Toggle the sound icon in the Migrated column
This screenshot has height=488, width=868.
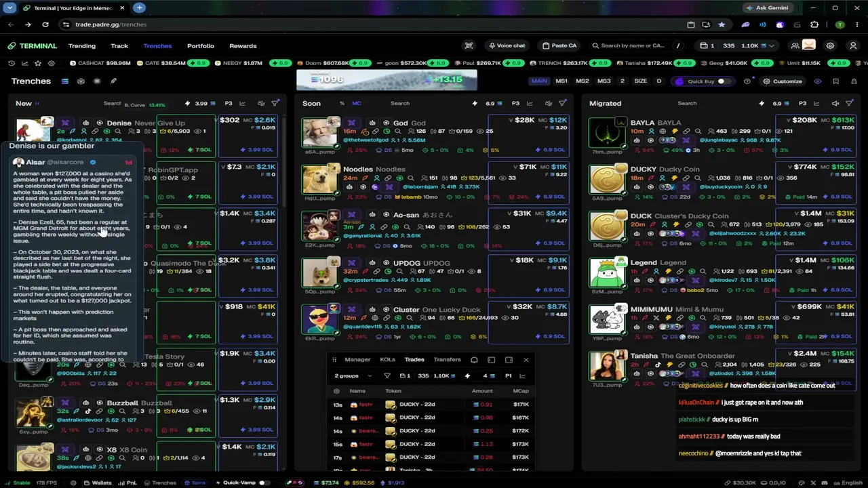pos(835,104)
